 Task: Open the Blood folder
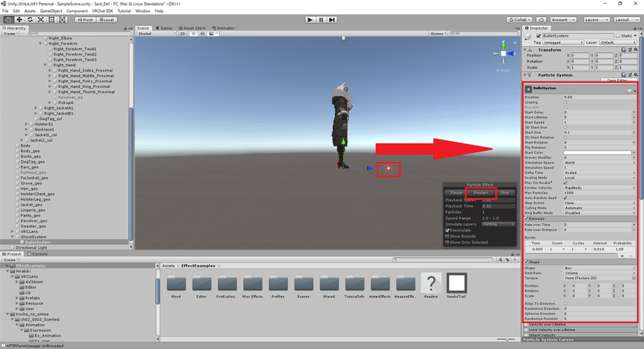click(x=176, y=286)
